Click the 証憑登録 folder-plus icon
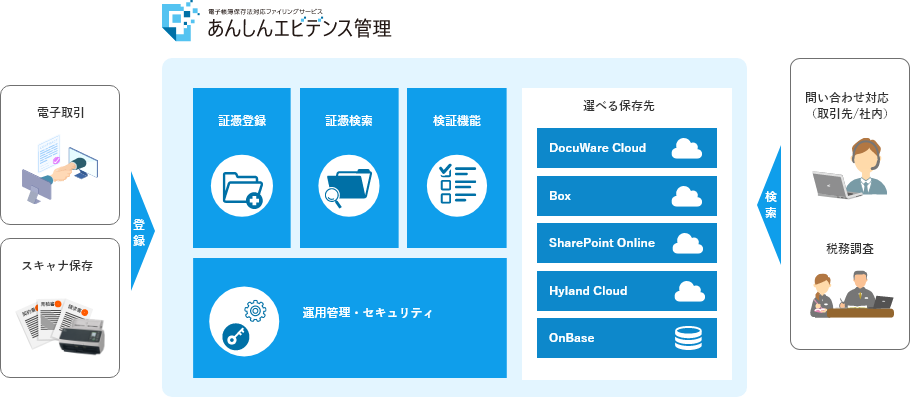This screenshot has height=397, width=910. click(241, 187)
